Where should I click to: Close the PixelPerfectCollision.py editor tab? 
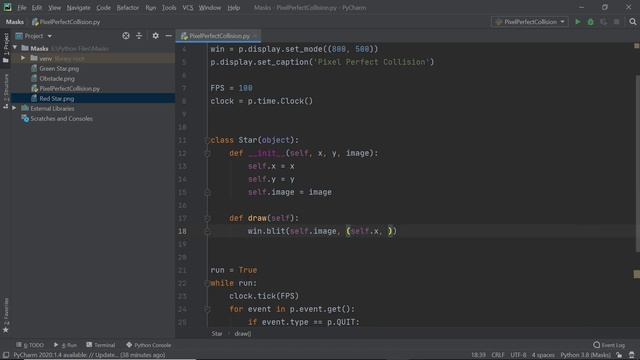(255, 36)
